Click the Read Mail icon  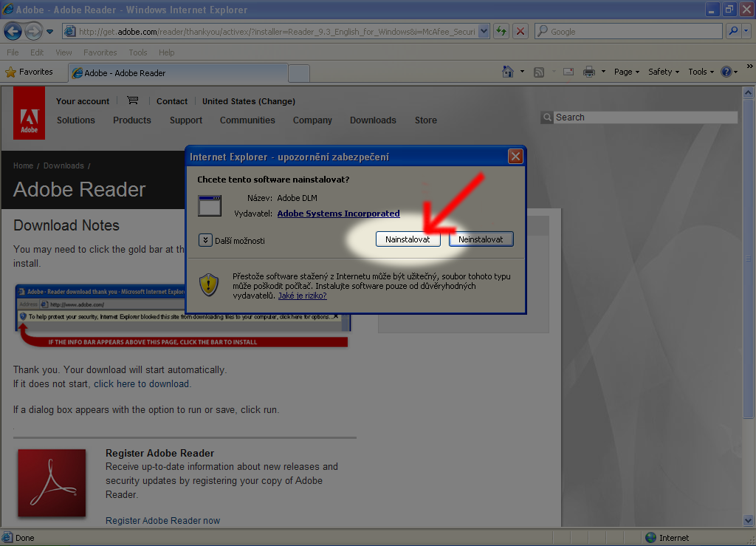click(568, 72)
